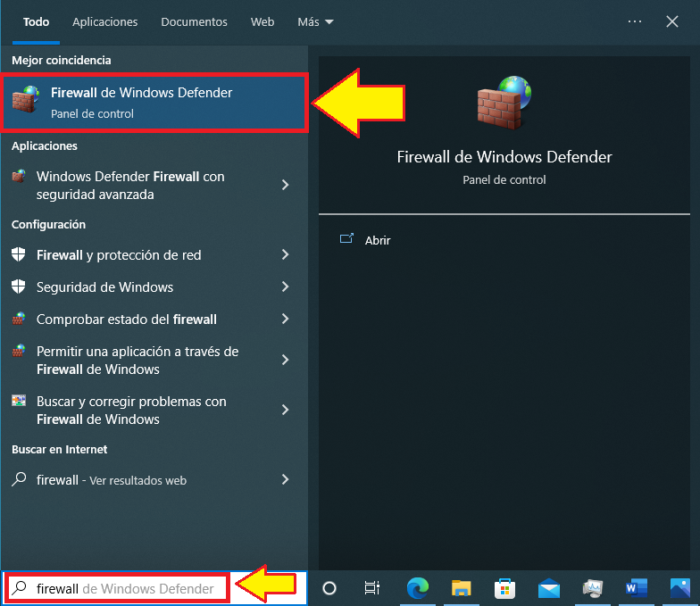
Task: Open Firewall de Windows Defender best match
Action: pos(155,103)
